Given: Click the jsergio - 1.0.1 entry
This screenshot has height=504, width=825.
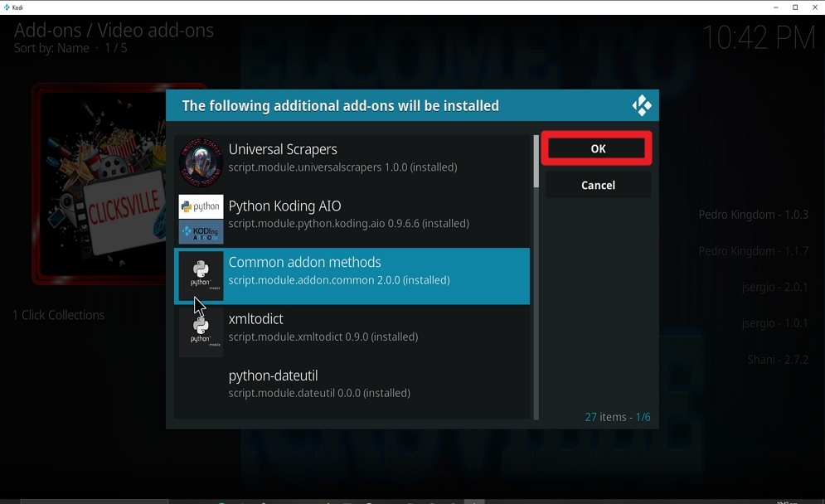Looking at the screenshot, I should (x=774, y=323).
